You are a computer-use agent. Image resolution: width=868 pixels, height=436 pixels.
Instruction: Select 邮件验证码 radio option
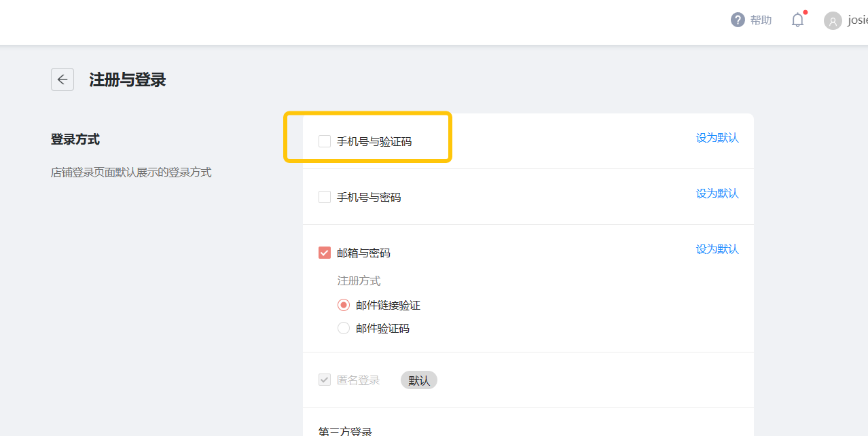pos(344,328)
